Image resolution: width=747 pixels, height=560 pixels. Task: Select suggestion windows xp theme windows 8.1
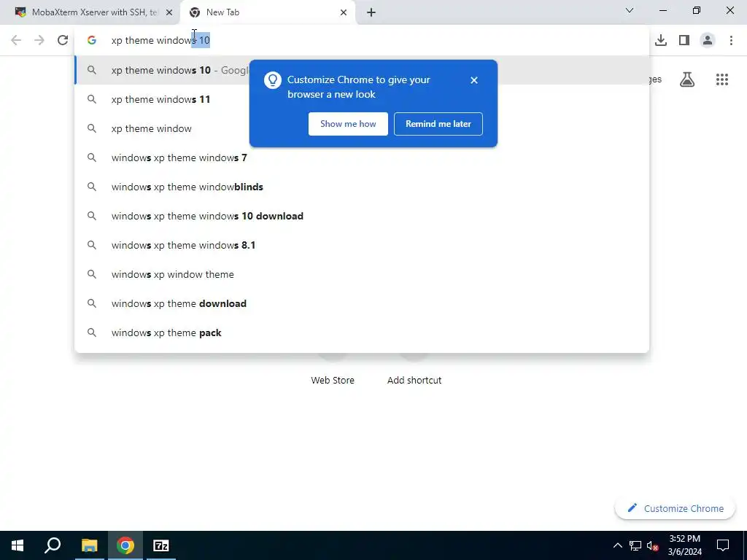(x=362, y=245)
